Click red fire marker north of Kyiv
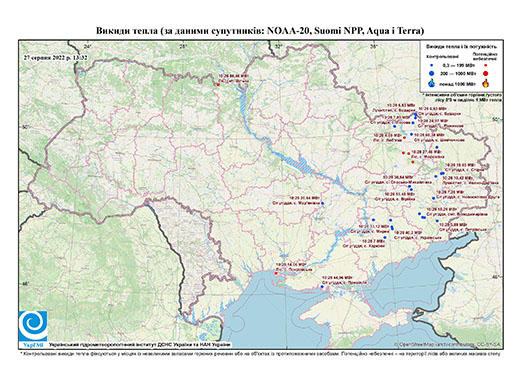 click(218, 85)
